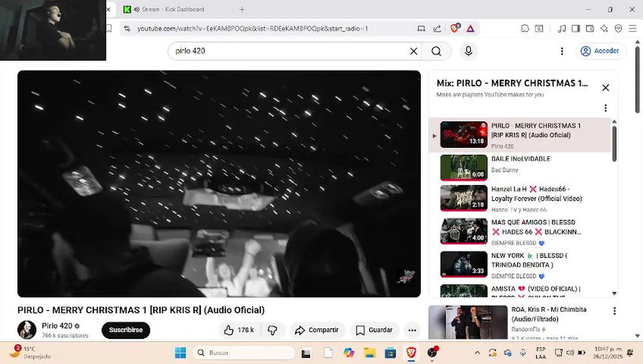Screen dimensions: 643x364
Task: Click the YouTube search magnifier button
Action: pos(436,51)
